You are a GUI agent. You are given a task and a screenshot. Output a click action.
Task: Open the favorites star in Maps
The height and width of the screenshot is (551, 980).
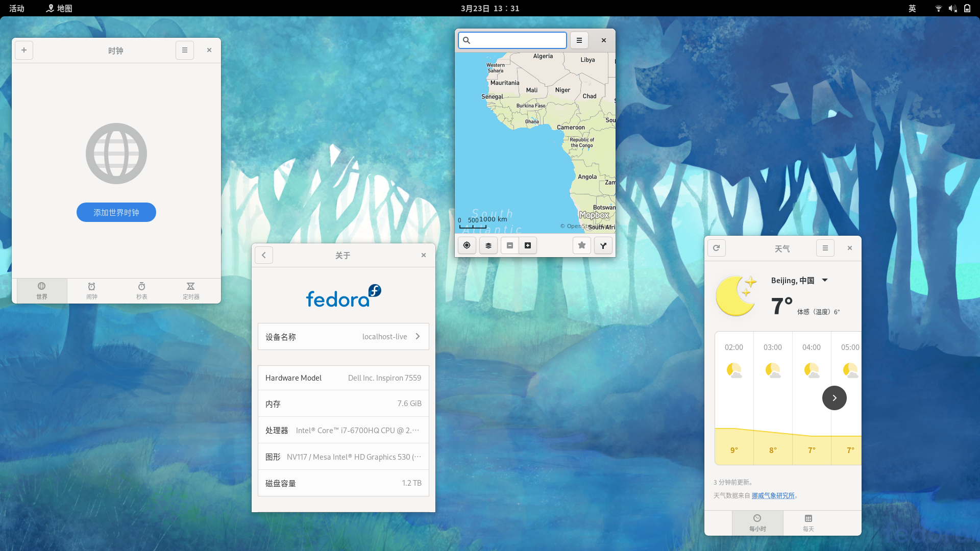pos(582,245)
